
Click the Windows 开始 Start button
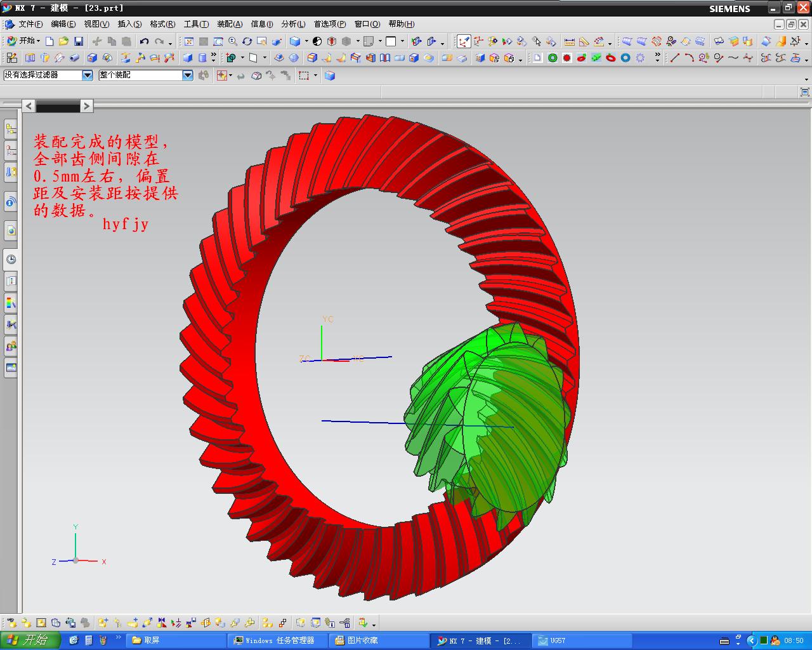coord(30,640)
